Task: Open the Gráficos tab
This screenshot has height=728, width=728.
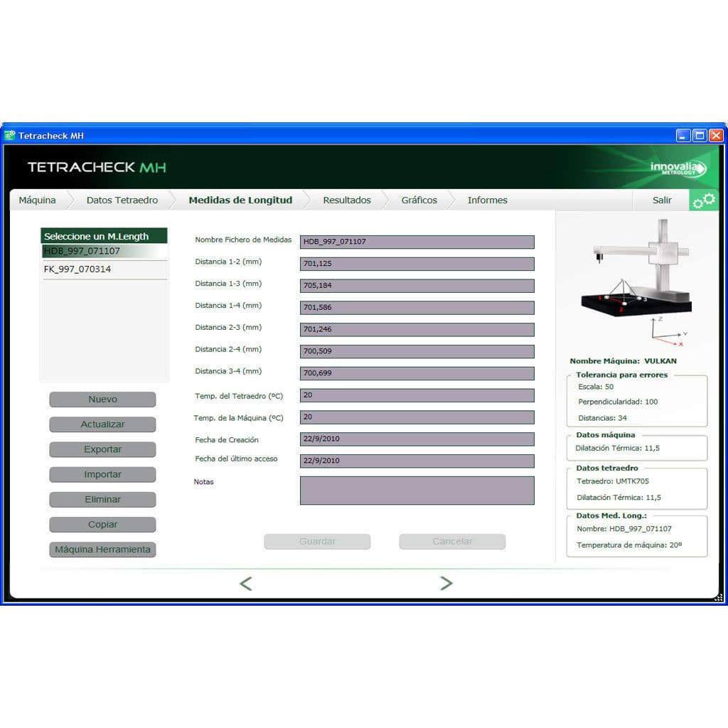Action: 418,200
